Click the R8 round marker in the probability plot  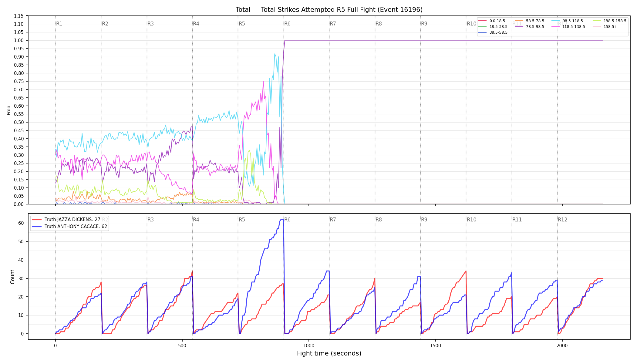379,24
